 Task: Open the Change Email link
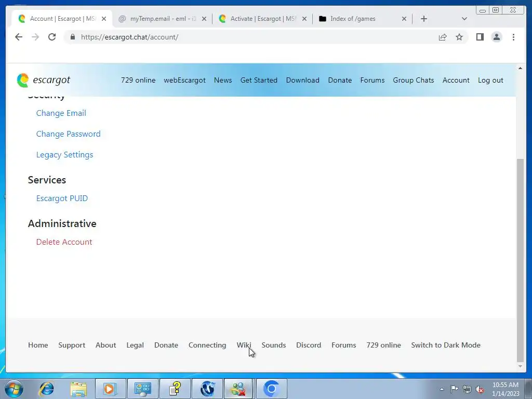click(61, 113)
